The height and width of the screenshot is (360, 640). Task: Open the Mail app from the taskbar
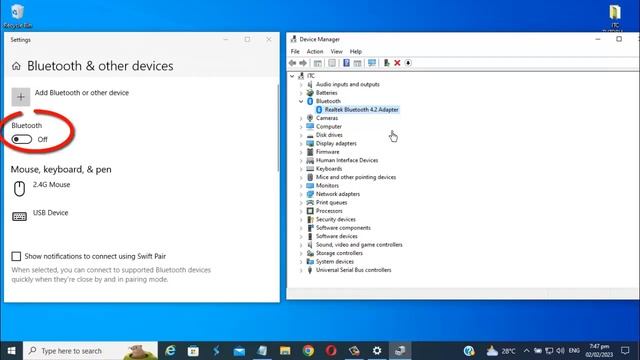[x=239, y=351]
